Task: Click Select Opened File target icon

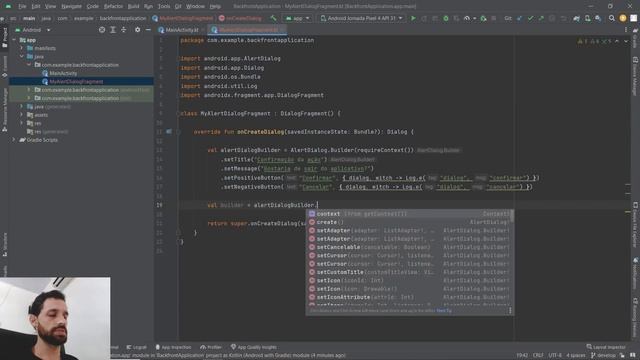Action: pos(102,30)
